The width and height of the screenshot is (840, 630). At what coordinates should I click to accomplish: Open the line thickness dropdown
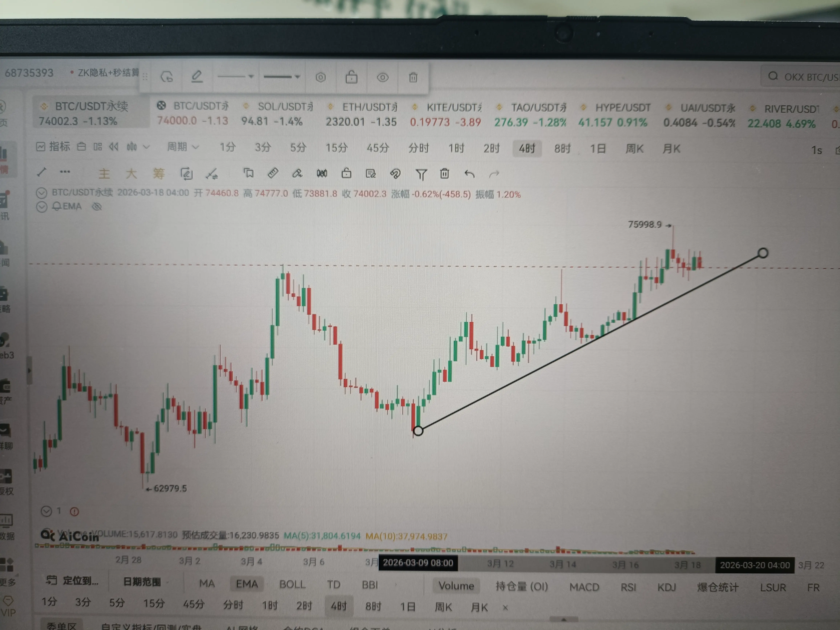pyautogui.click(x=282, y=77)
